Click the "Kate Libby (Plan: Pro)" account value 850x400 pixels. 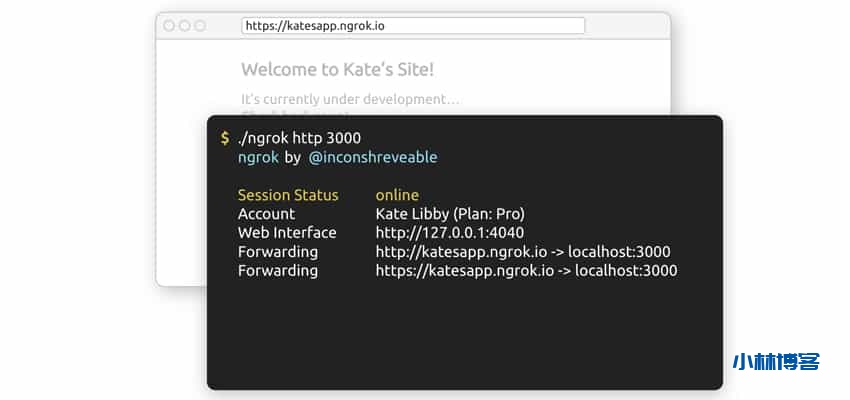(450, 214)
